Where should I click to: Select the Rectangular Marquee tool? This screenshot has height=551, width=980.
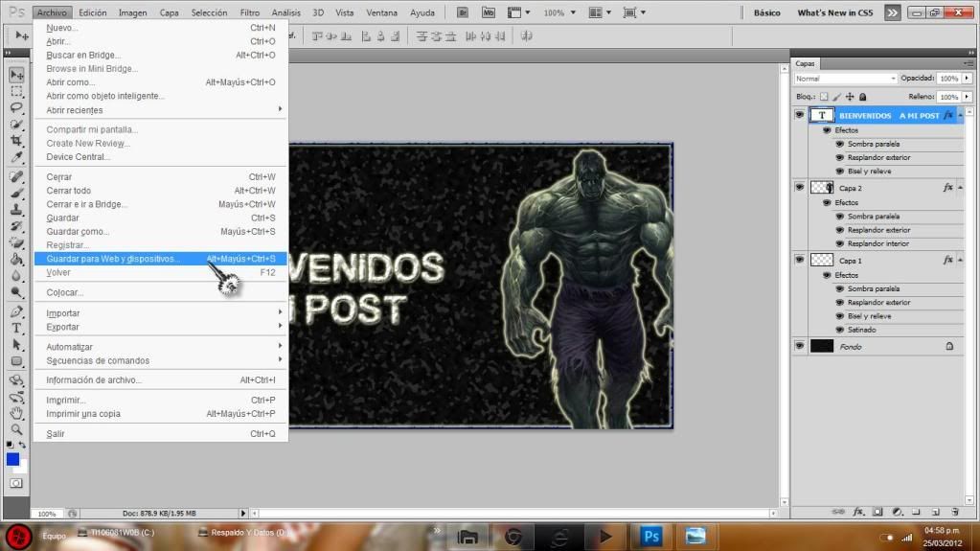tap(16, 91)
